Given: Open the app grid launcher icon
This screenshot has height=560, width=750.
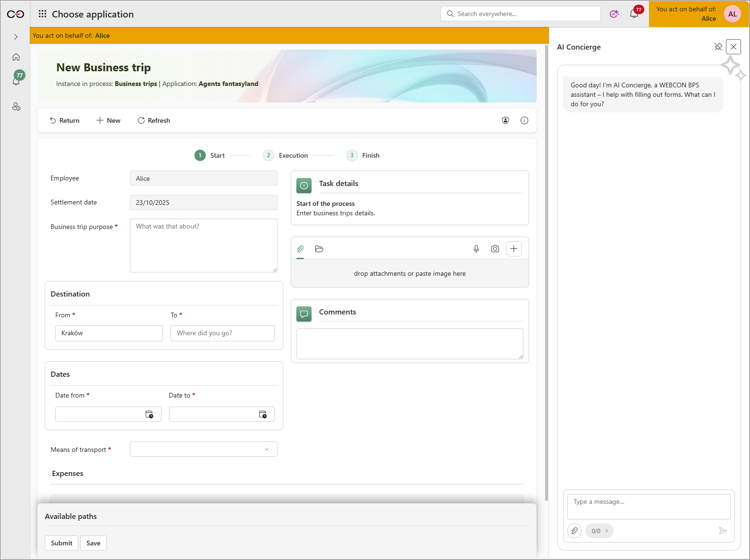Looking at the screenshot, I should tap(42, 14).
